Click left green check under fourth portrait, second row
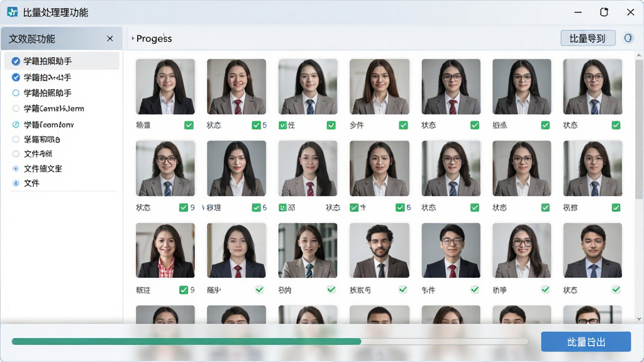644x362 pixels. pos(353,207)
